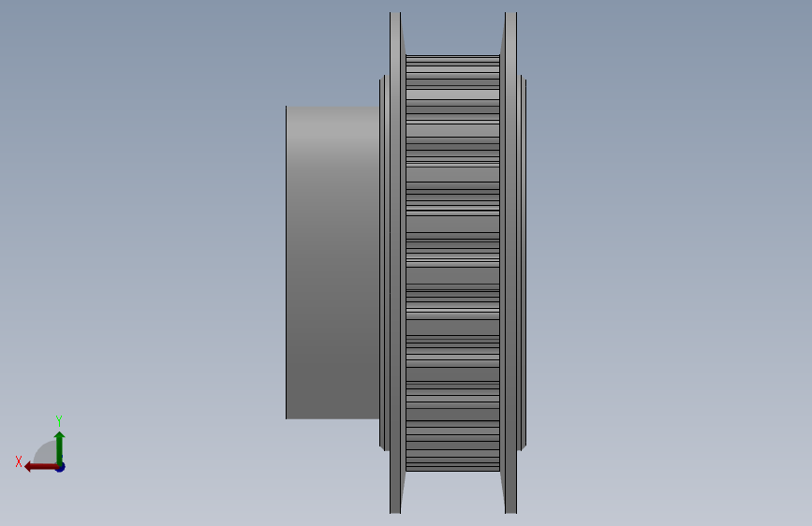Select the toothed belt surface of the pulley
This screenshot has width=812, height=526.
click(452, 263)
